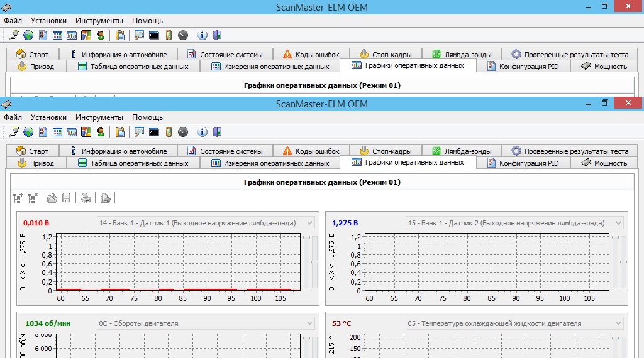The width and height of the screenshot is (644, 358).
Task: Click the gauge dial icon in the front window toolbar
Action: [182, 132]
